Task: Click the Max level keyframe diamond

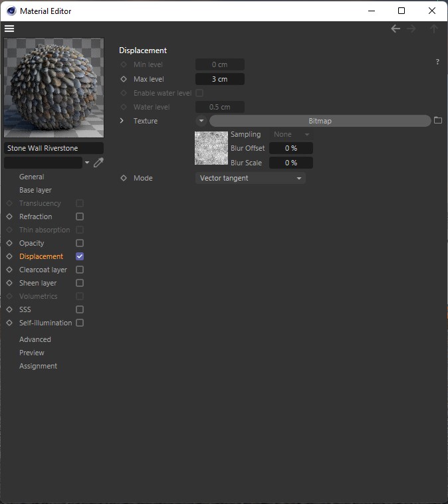Action: (x=124, y=79)
